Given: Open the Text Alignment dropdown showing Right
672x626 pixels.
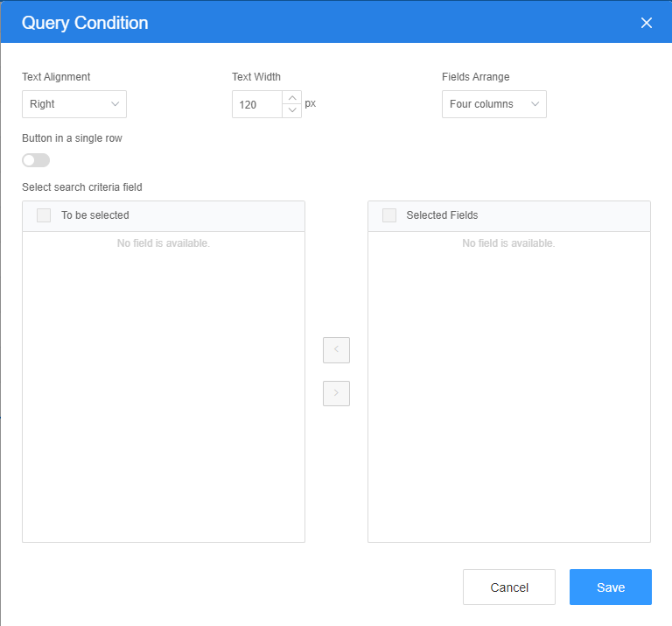Looking at the screenshot, I should pyautogui.click(x=74, y=104).
